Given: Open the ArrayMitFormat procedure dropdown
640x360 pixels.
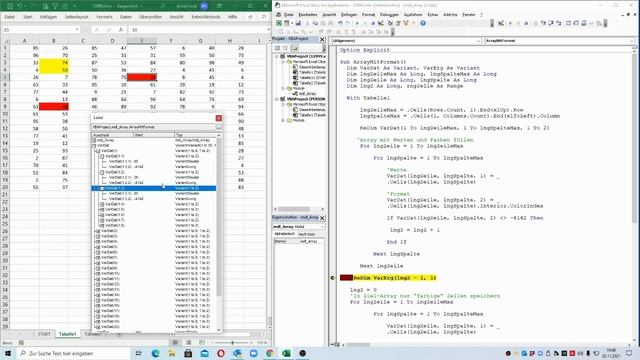Looking at the screenshot, I should point(631,41).
